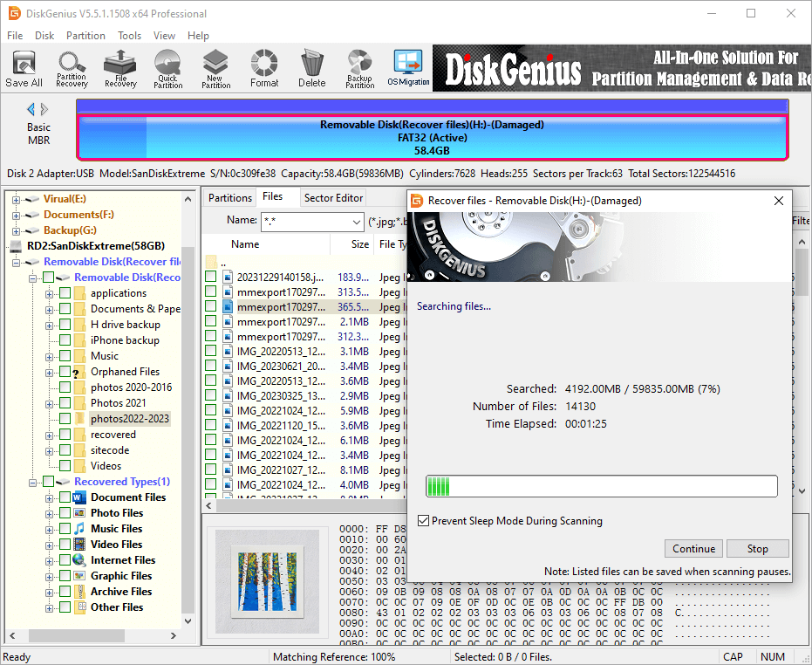Open the Name filter dropdown
Viewport: 812px width, 665px height.
click(356, 222)
